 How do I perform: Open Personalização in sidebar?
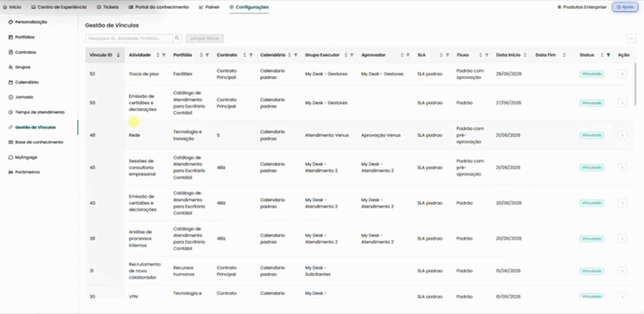point(28,22)
